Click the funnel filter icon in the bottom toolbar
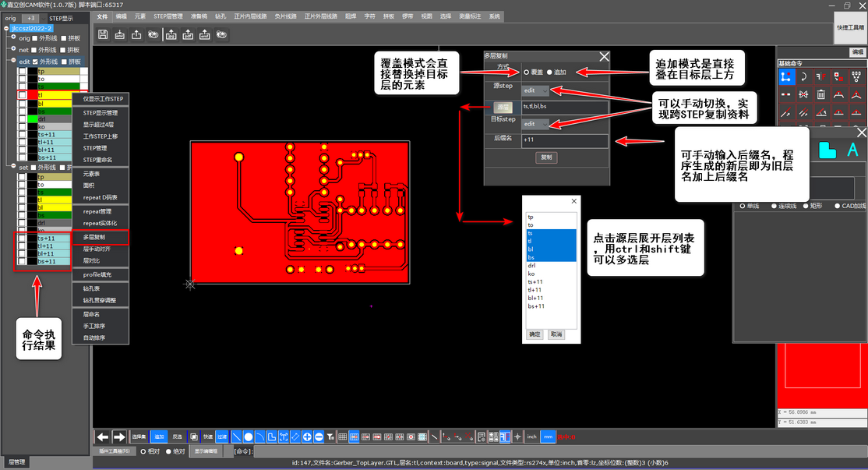 (x=330, y=436)
